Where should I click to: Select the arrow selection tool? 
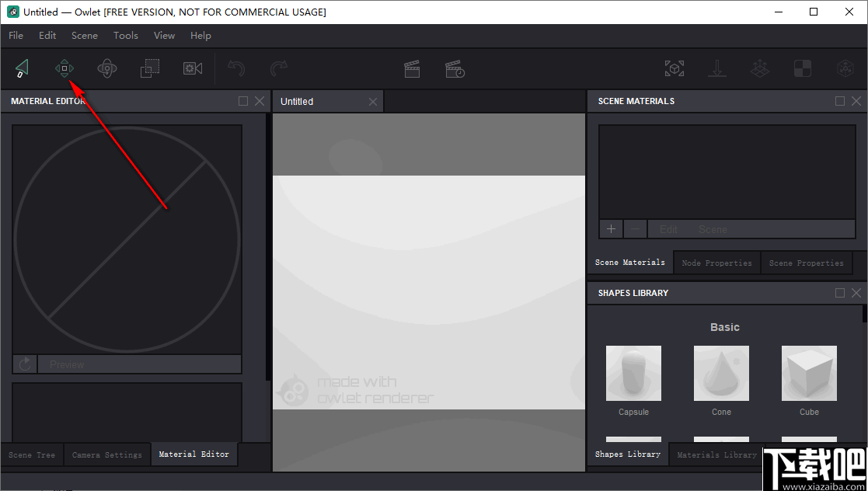[x=22, y=68]
